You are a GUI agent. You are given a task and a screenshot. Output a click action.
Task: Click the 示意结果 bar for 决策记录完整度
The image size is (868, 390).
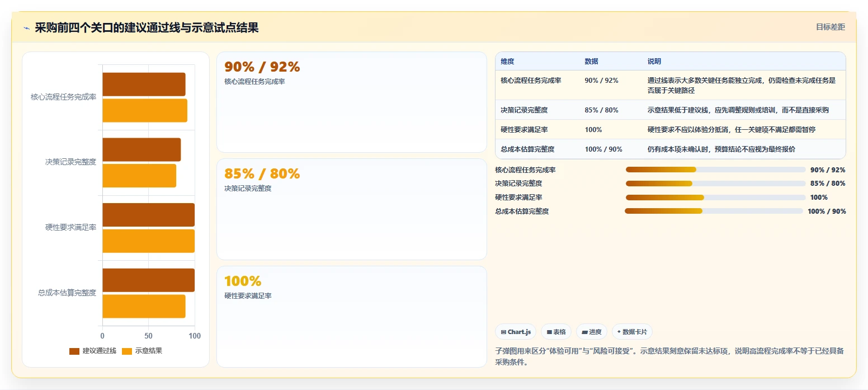tap(139, 176)
